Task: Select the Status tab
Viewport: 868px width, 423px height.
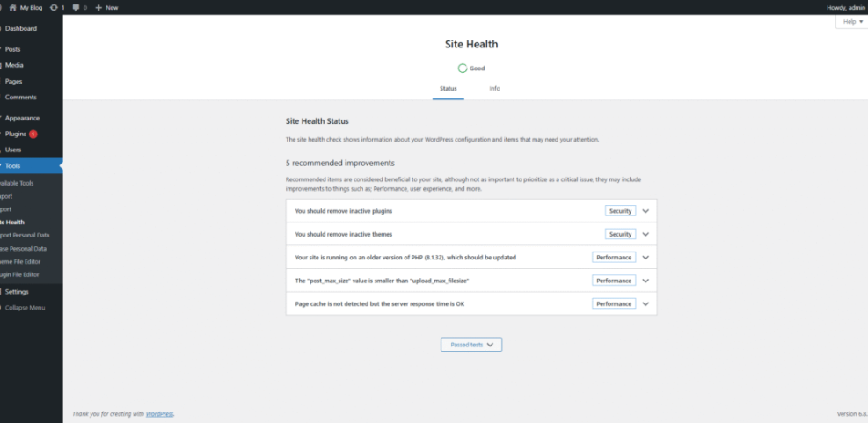Action: [x=449, y=89]
